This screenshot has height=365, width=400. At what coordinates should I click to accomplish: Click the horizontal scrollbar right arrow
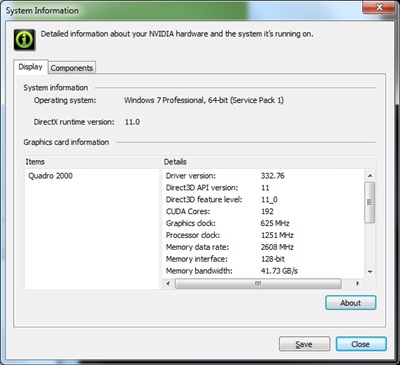[x=358, y=284]
